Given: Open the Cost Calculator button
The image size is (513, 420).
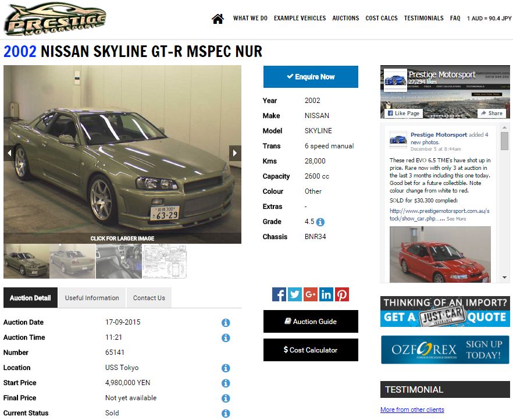Looking at the screenshot, I should coord(311,350).
